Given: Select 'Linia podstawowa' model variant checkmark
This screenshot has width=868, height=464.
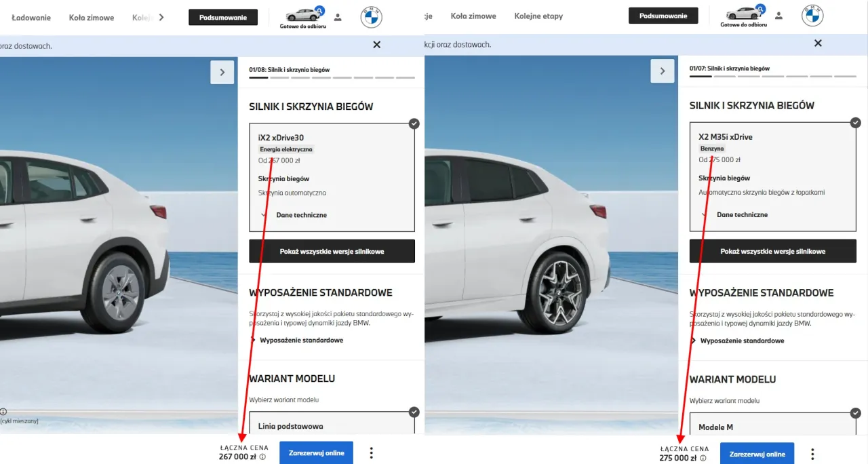Looking at the screenshot, I should (x=414, y=412).
